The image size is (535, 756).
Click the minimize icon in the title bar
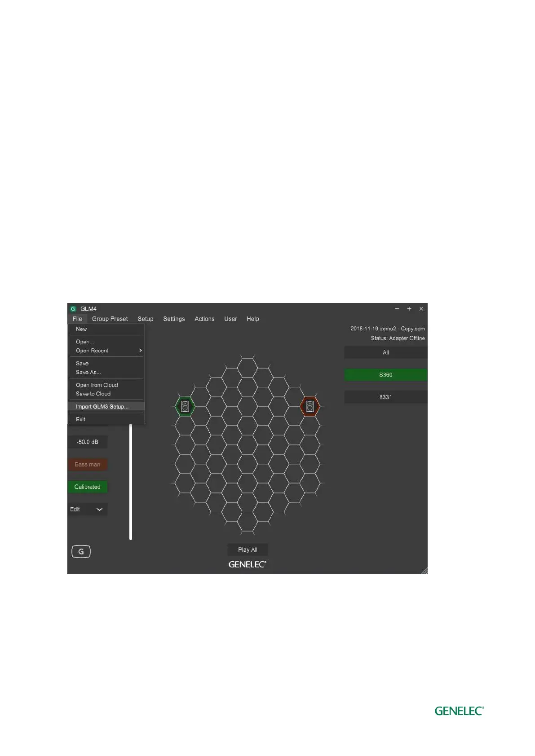pyautogui.click(x=397, y=309)
